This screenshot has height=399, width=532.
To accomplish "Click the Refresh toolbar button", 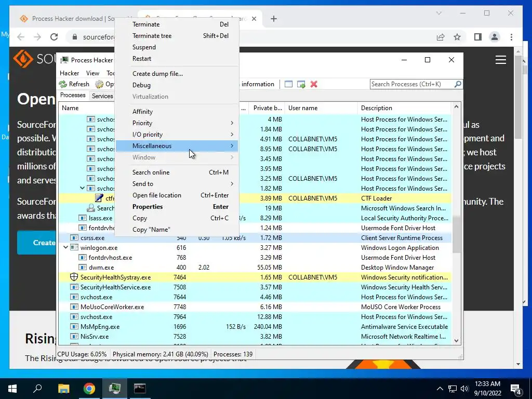I will [x=74, y=84].
